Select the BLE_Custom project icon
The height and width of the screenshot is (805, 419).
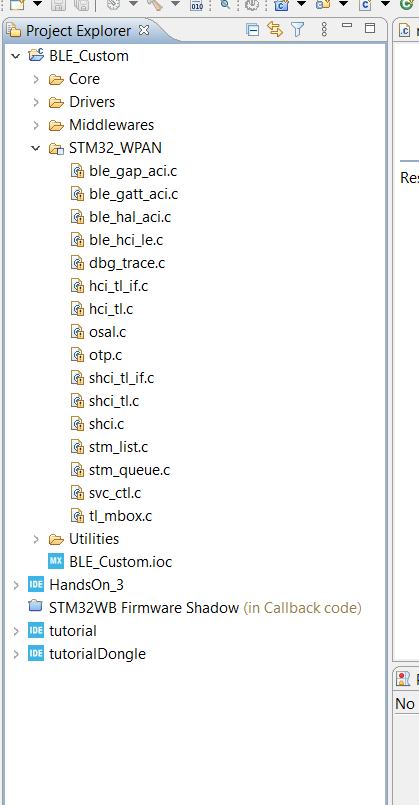click(36, 55)
